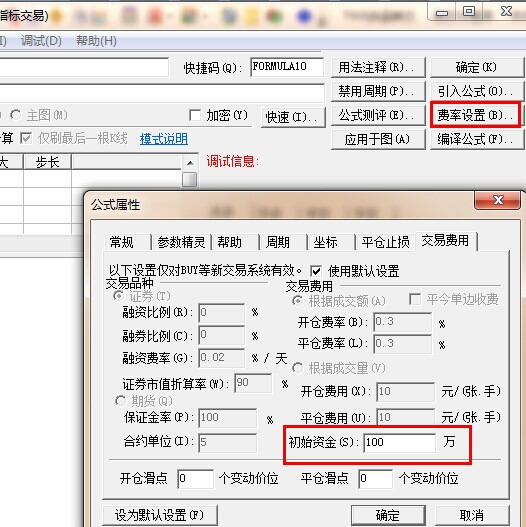Switch to the 平仓止损 tab
526x527 pixels.
pyautogui.click(x=386, y=242)
